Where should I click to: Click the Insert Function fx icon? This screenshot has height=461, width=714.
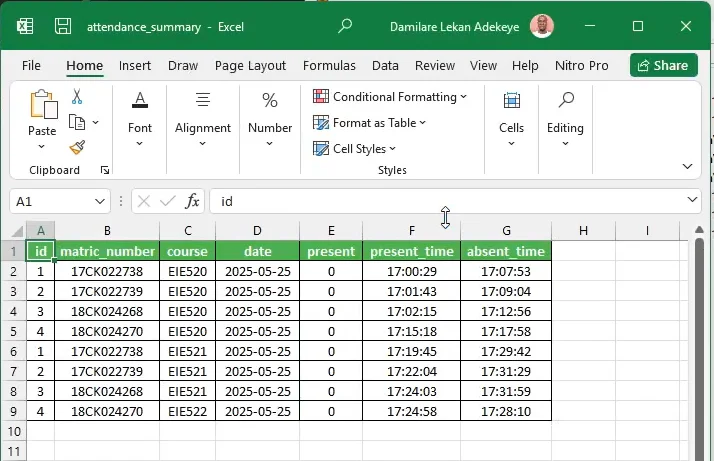[x=193, y=201]
